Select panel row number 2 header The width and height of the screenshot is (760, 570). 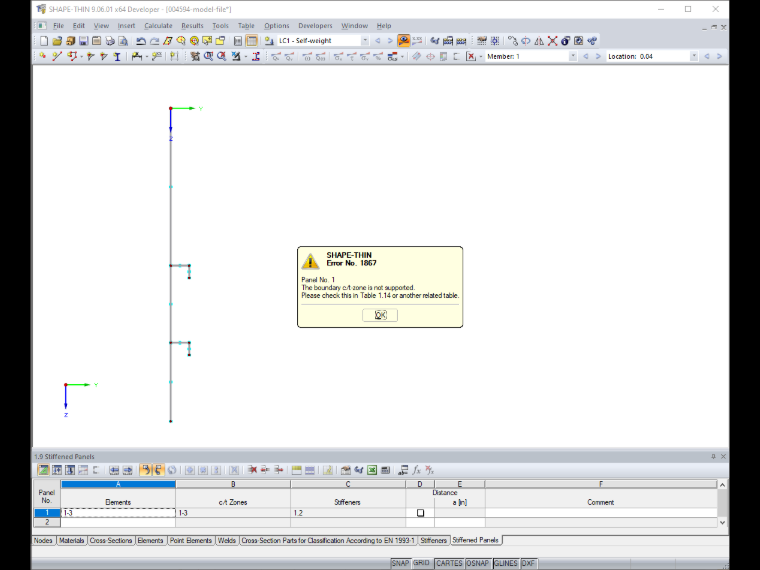tap(47, 522)
